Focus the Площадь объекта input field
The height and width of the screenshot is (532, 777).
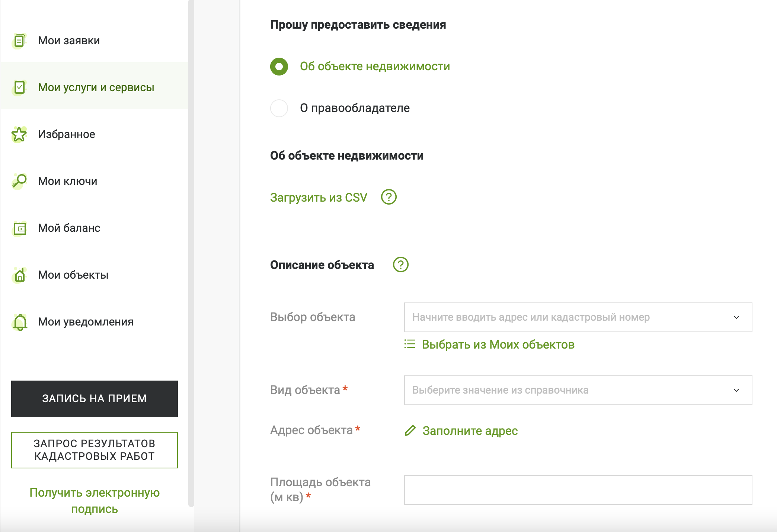click(x=578, y=490)
